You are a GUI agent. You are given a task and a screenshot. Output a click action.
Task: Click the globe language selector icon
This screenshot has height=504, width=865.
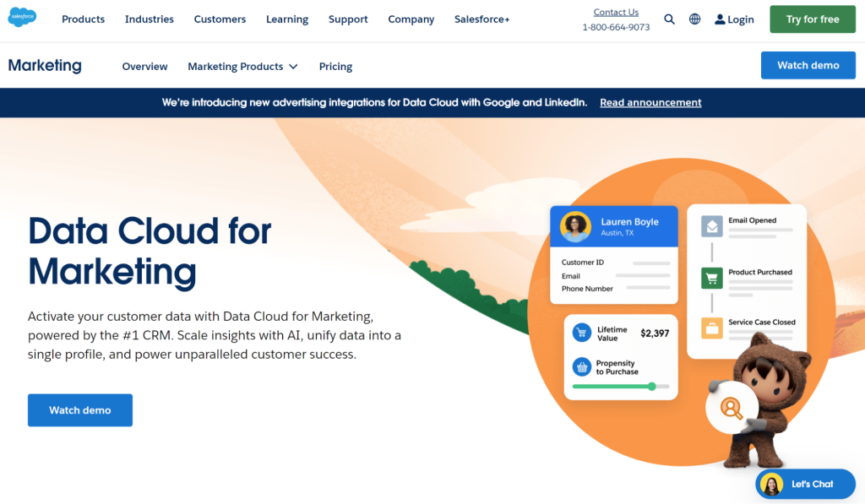pos(694,19)
